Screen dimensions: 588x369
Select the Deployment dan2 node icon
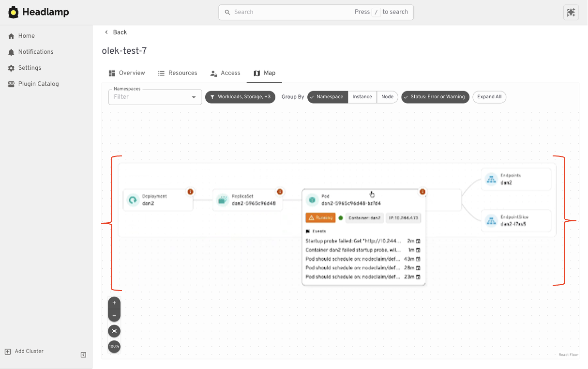(133, 200)
